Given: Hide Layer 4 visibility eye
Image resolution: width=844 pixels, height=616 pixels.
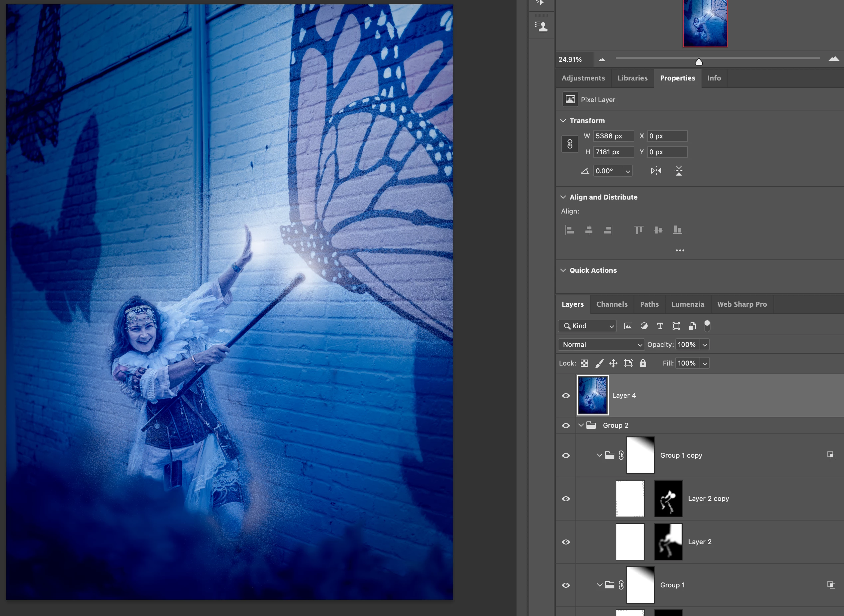Looking at the screenshot, I should (x=566, y=395).
